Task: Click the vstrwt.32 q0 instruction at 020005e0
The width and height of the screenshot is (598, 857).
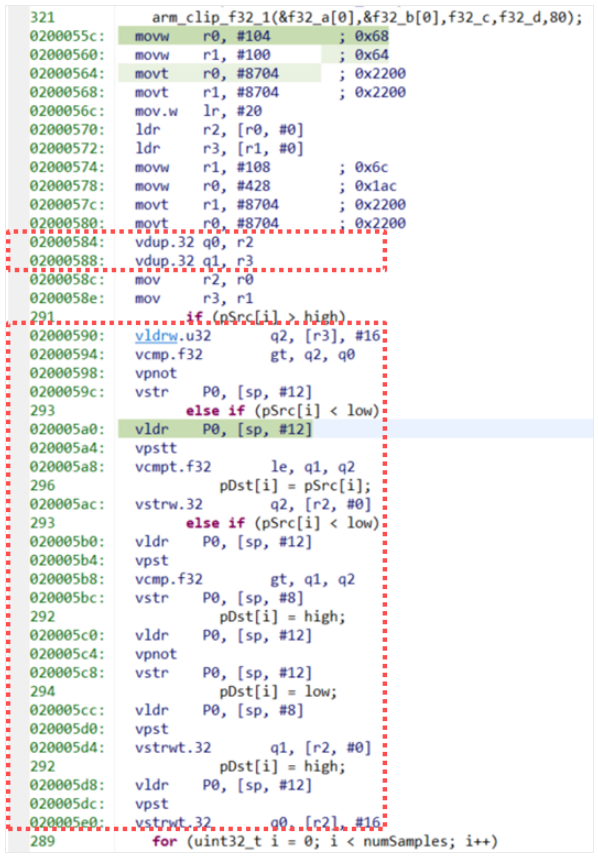Action: (257, 822)
